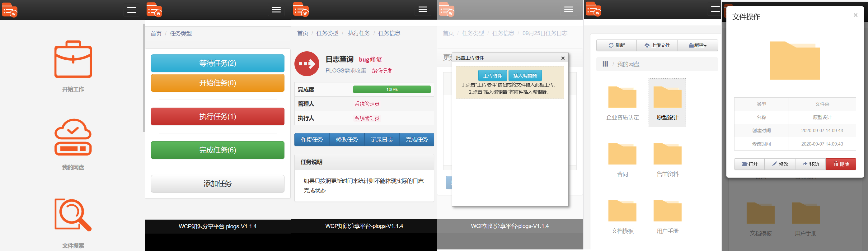The image size is (868, 251).
Task: Open the 企业资质认定 folder
Action: [x=622, y=103]
